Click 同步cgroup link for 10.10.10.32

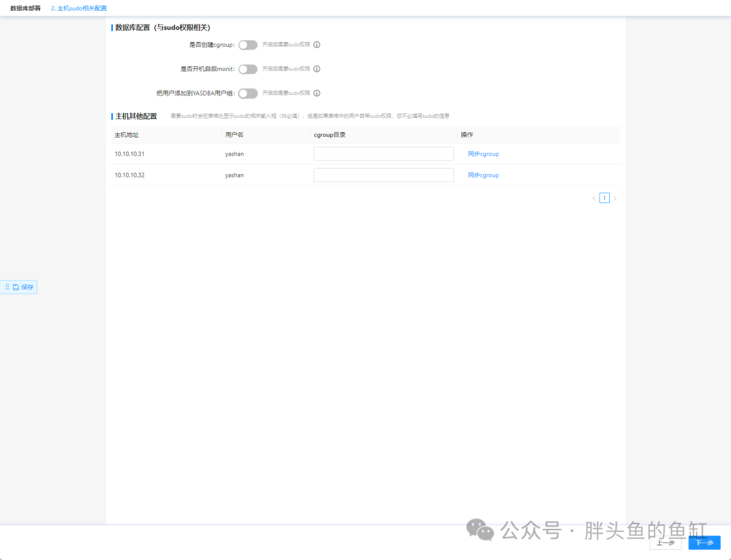[483, 175]
